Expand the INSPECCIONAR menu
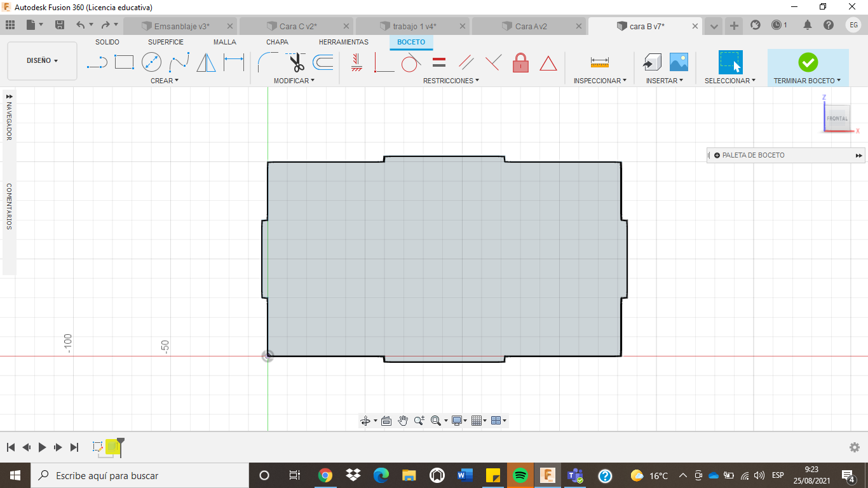This screenshot has width=868, height=488. [600, 81]
